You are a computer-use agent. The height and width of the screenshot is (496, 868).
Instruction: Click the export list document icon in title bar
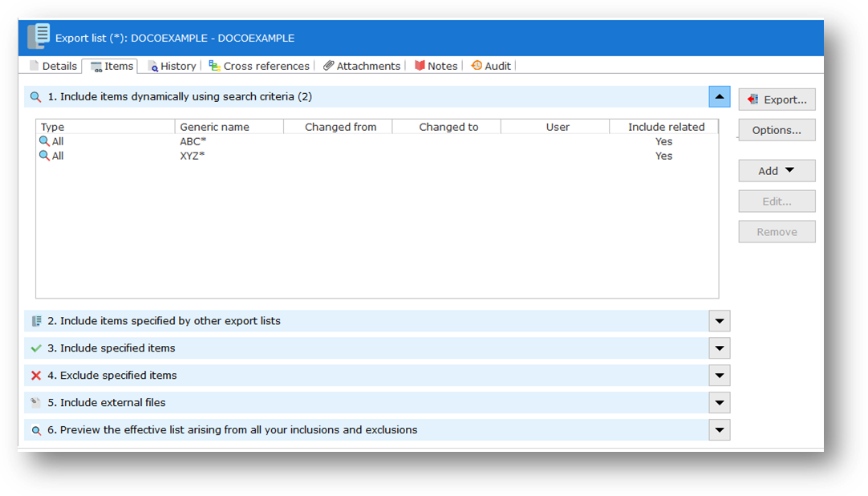(39, 36)
